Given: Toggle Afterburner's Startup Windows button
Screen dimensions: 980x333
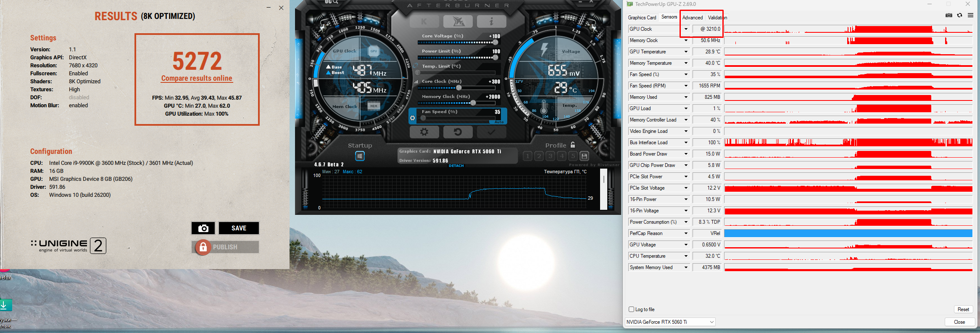Looking at the screenshot, I should (360, 156).
